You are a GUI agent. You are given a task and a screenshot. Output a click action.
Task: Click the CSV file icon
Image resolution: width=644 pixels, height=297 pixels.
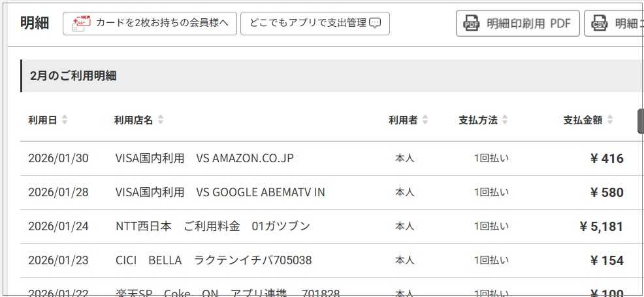(x=599, y=24)
